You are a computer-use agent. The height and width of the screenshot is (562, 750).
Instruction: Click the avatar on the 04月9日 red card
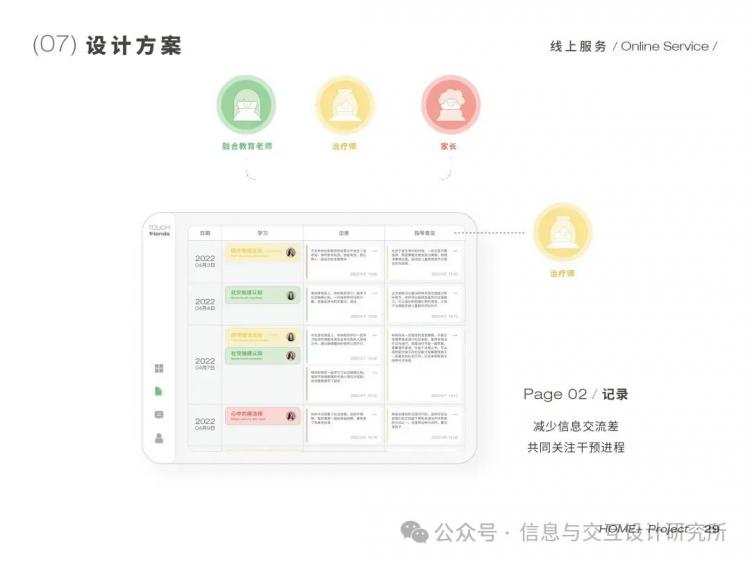click(x=291, y=416)
